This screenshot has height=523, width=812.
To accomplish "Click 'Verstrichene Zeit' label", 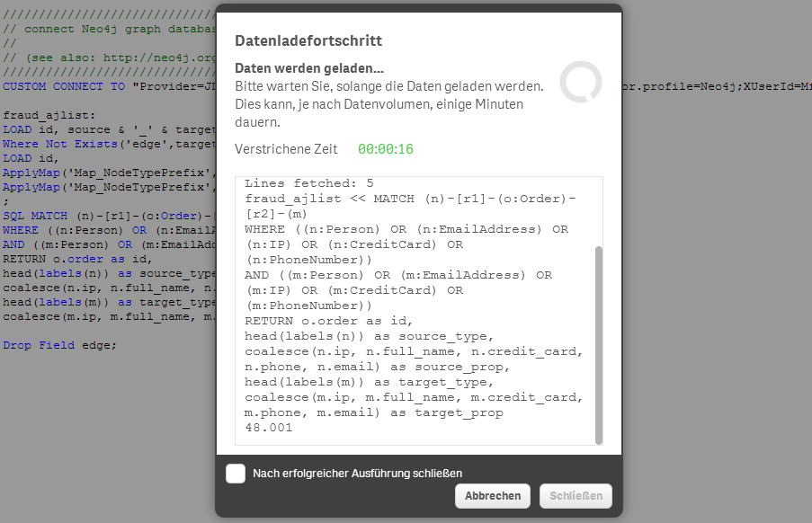I will tap(286, 149).
